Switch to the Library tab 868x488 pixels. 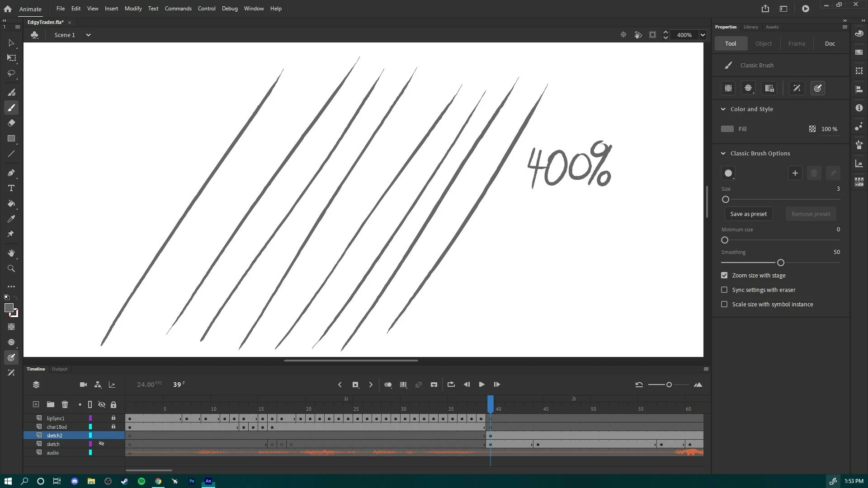click(x=750, y=27)
